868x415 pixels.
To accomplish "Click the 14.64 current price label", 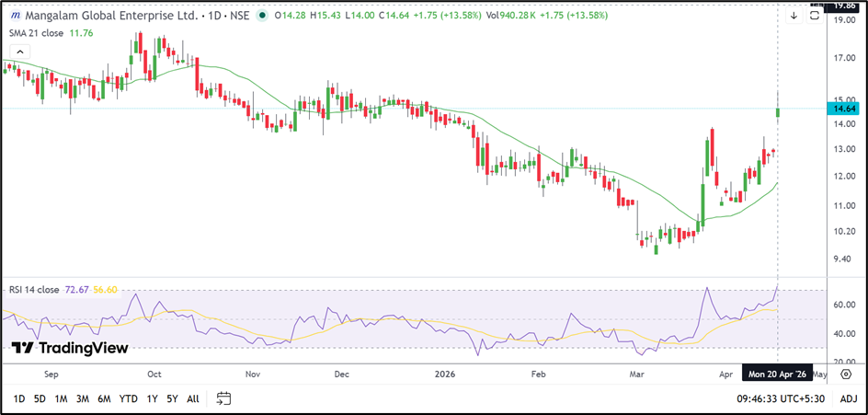I will [845, 110].
